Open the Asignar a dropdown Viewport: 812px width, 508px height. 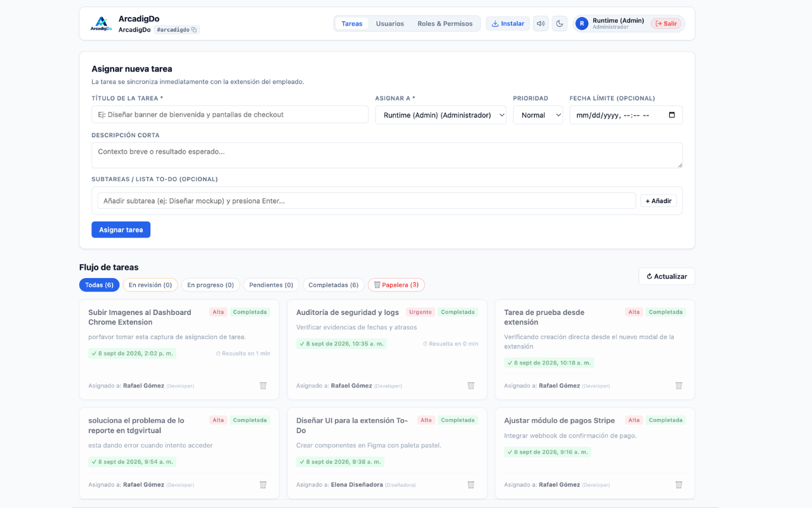click(441, 115)
